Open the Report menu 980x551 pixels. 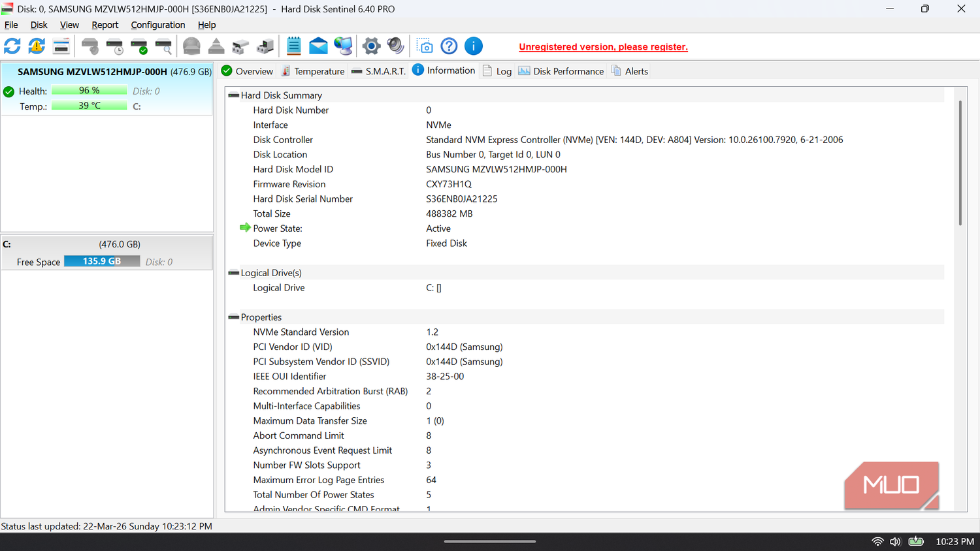click(x=105, y=25)
